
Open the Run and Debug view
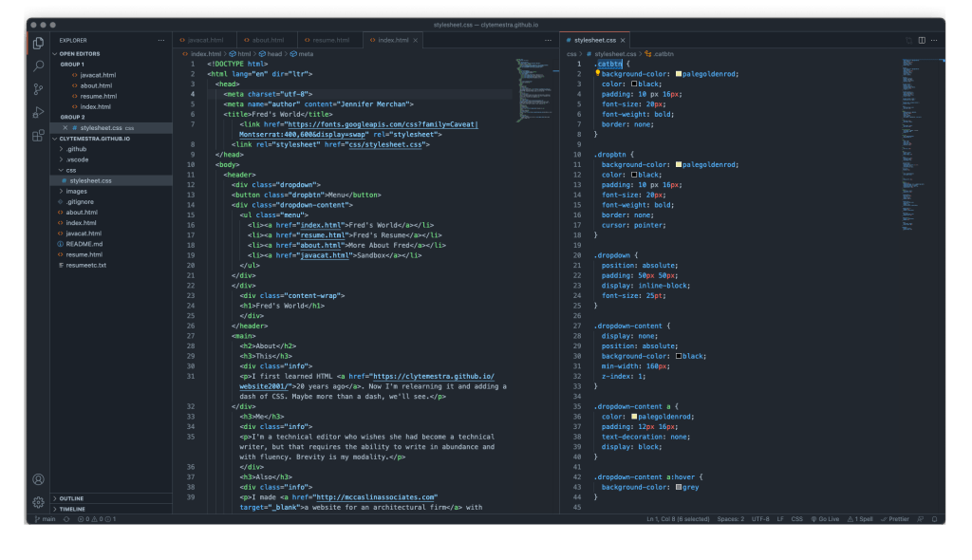pos(38,112)
